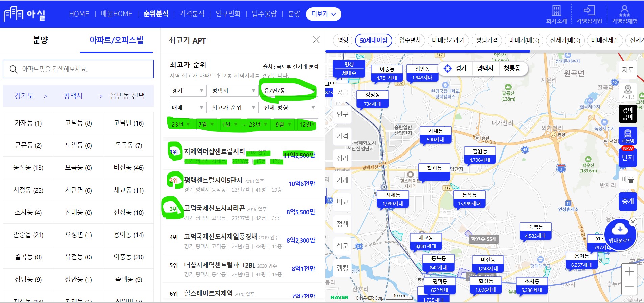Open 가격분석 menu item
644x303 pixels.
192,14
